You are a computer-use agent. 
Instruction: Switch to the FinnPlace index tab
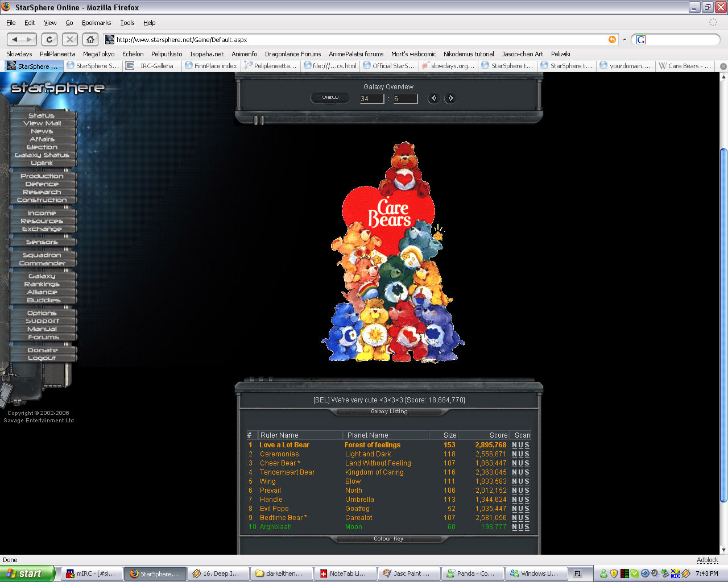point(210,66)
